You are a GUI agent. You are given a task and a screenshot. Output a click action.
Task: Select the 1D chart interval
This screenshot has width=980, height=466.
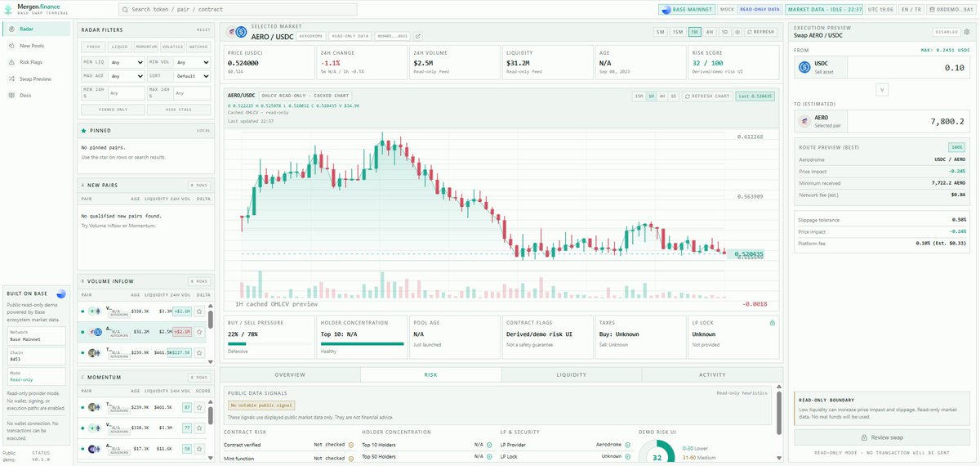coord(673,96)
